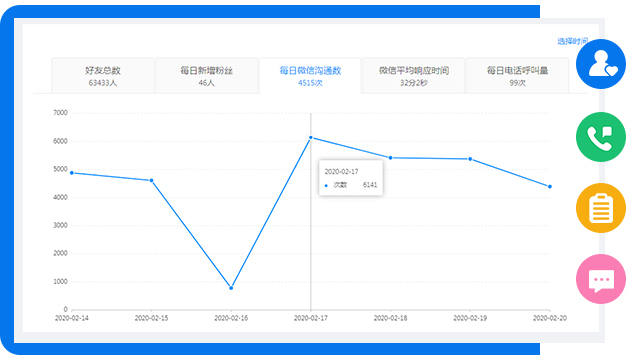
Task: Click the blue user with heart icon
Action: pos(601,64)
